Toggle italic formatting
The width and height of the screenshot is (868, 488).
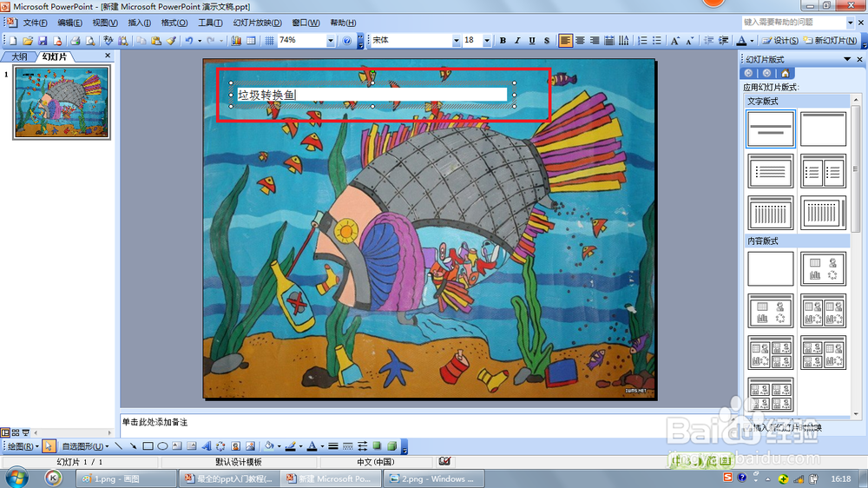(x=517, y=41)
